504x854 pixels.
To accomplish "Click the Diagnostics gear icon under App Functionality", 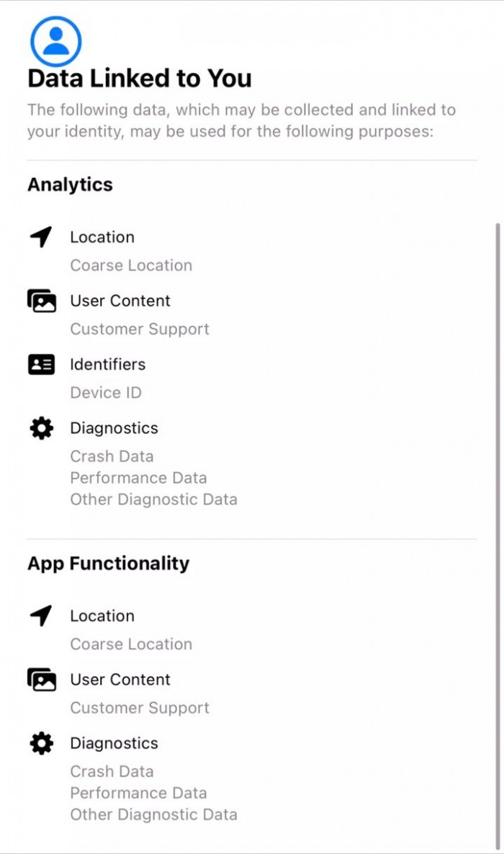I will [41, 743].
